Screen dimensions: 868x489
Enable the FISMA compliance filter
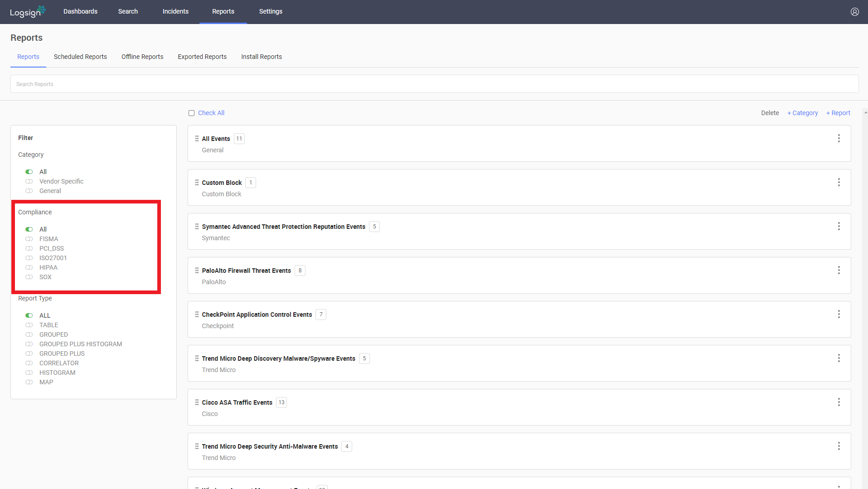point(29,239)
